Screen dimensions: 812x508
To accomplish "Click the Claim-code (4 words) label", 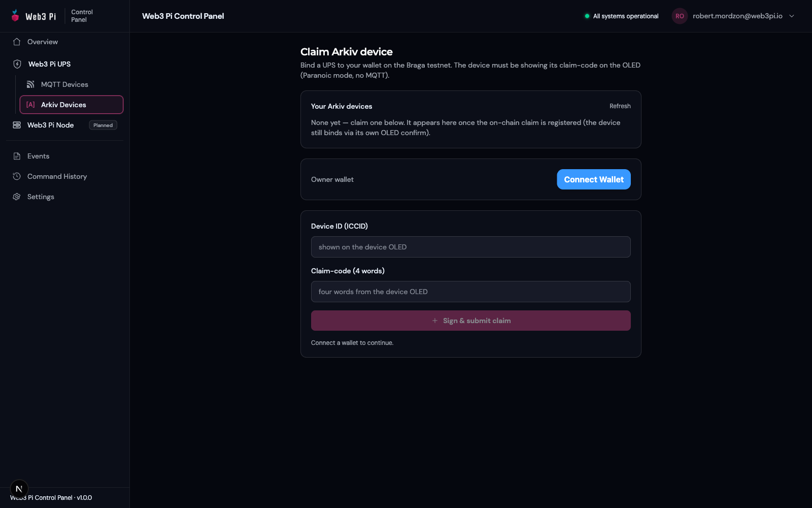I will click(x=348, y=271).
